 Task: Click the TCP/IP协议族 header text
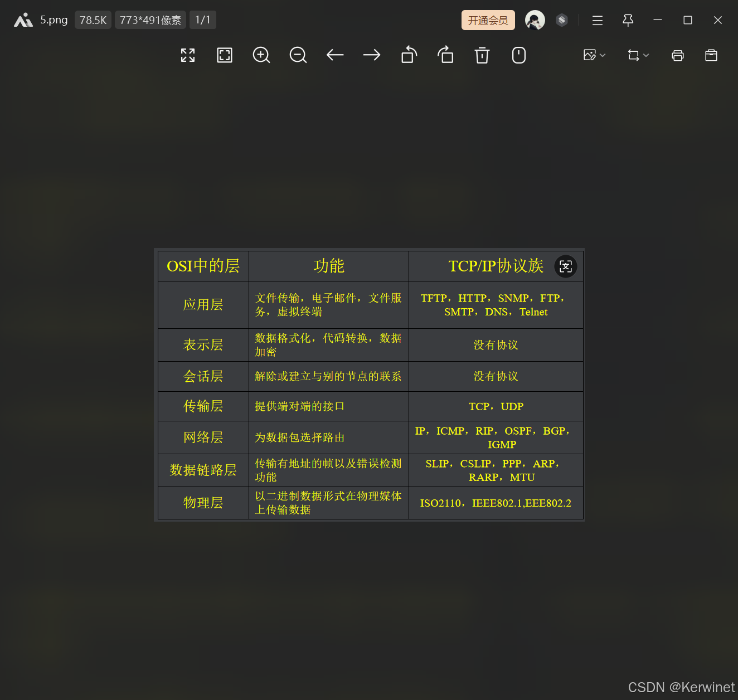coord(496,266)
